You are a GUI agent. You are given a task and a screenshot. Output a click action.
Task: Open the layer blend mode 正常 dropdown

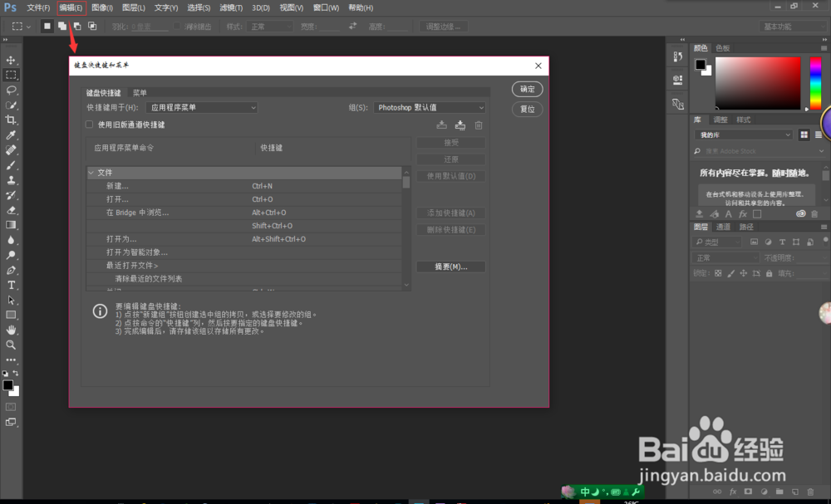pos(725,258)
